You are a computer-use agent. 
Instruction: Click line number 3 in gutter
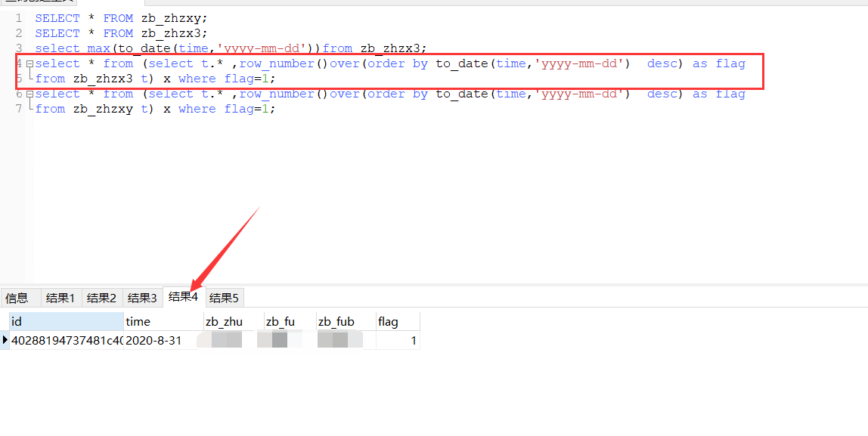19,48
